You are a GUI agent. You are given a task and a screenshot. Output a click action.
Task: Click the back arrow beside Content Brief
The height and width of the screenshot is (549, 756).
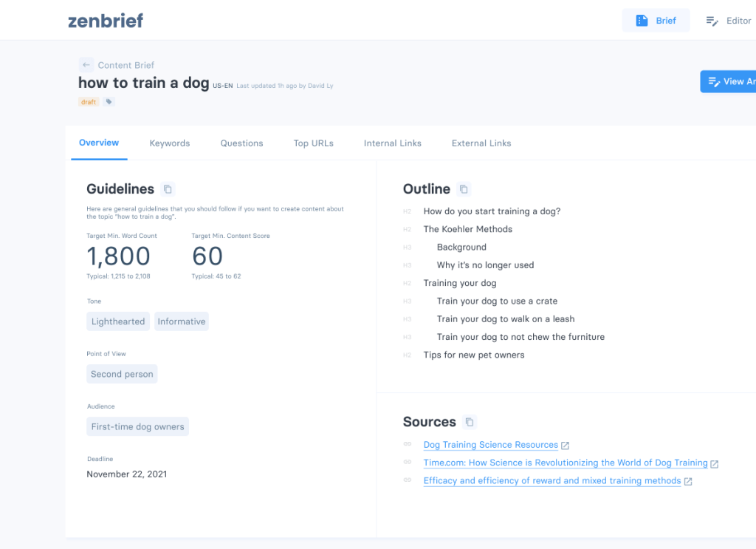(x=86, y=65)
